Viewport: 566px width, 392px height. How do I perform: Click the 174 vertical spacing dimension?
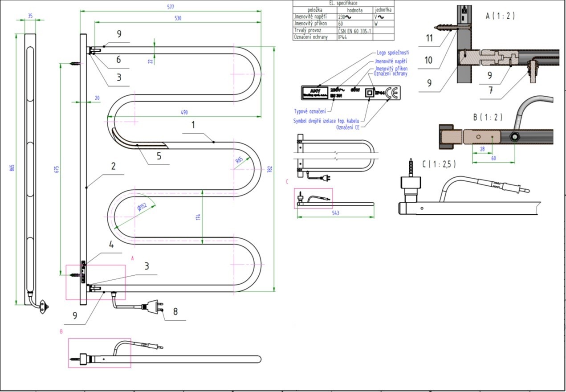pyautogui.click(x=198, y=217)
